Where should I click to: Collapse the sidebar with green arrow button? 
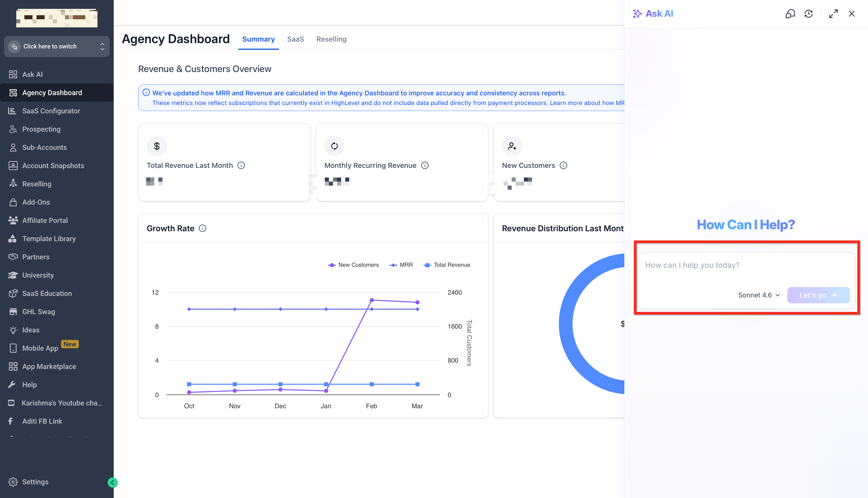pos(113,482)
